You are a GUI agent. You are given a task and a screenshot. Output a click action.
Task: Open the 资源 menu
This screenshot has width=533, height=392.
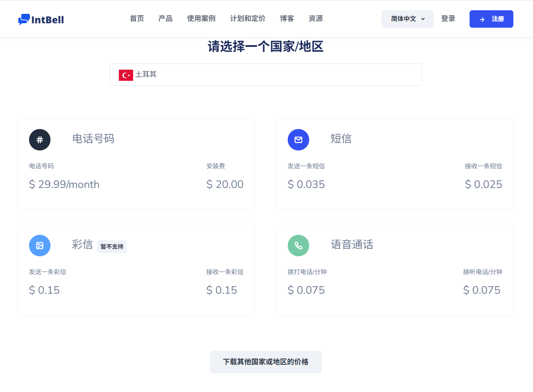[315, 19]
